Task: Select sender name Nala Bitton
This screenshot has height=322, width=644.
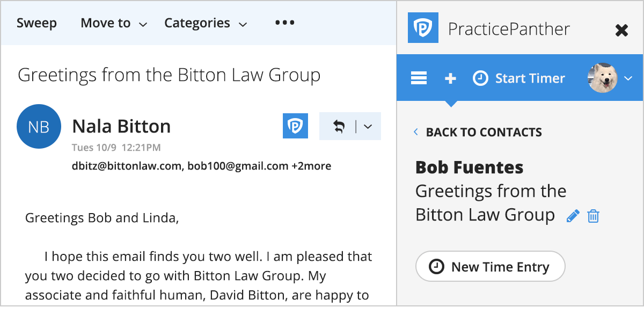Action: 121,127
